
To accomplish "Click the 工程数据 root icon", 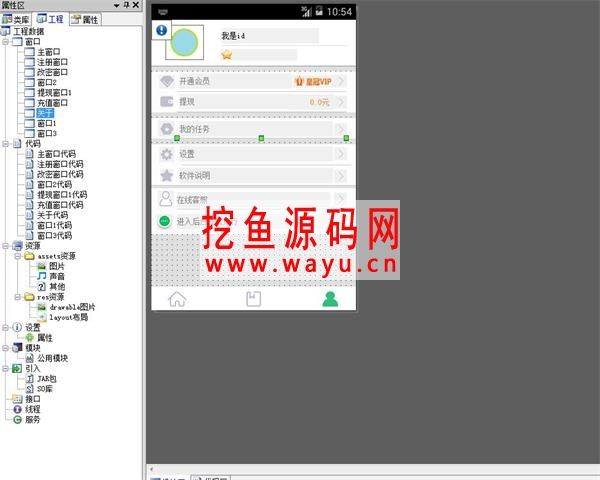I will pyautogui.click(x=6, y=31).
